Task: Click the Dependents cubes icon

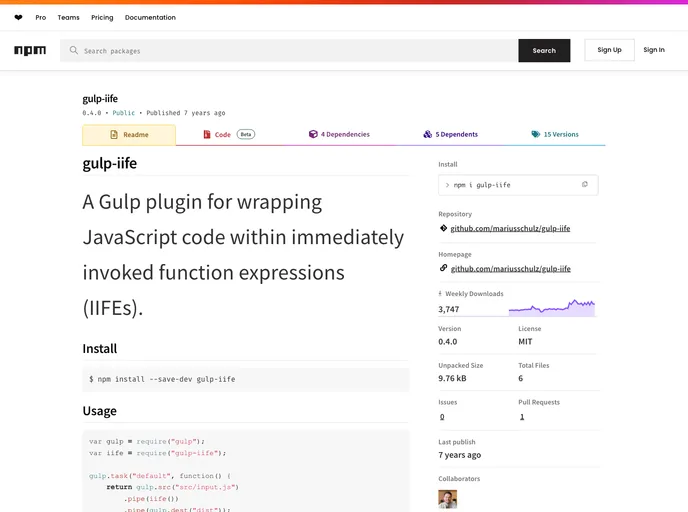Action: [427, 134]
